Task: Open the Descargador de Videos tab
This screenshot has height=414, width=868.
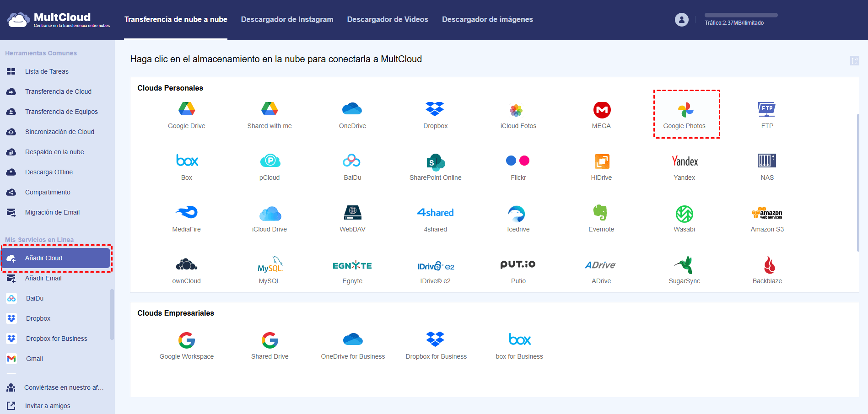Action: [x=388, y=19]
